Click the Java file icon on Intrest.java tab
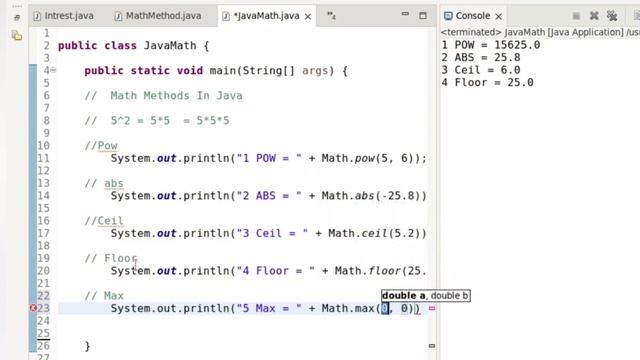 37,16
